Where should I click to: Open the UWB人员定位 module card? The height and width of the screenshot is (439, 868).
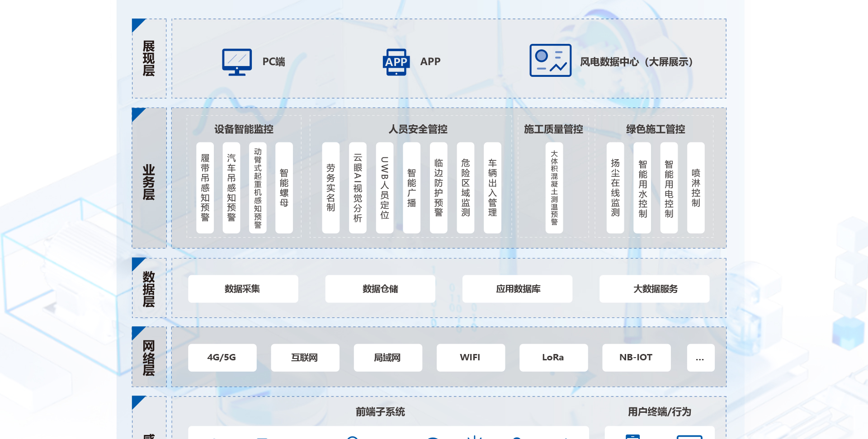[x=384, y=188]
